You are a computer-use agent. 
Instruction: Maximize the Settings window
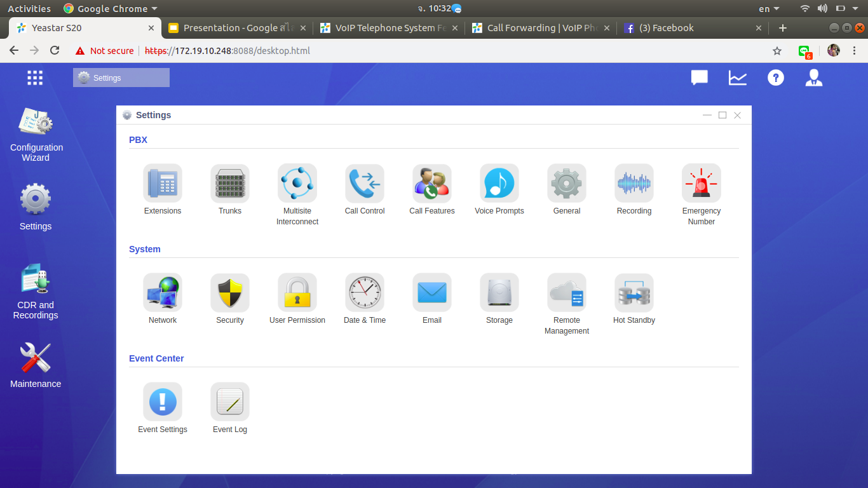(x=722, y=115)
